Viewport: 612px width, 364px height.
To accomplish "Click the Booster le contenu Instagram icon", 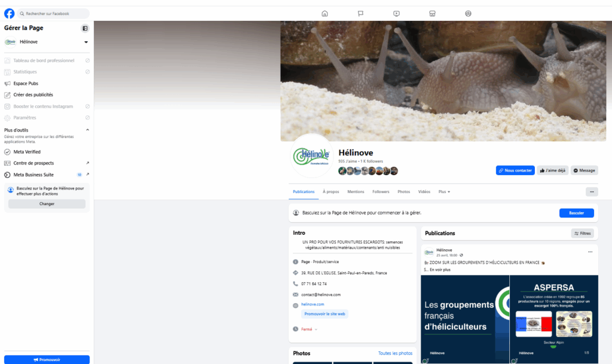I will 7,106.
